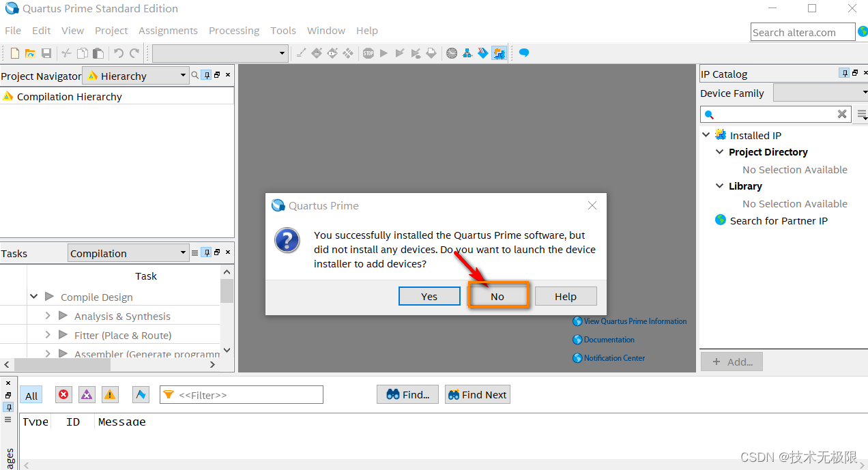Toggle the blue flag messages filter
868x470 pixels.
click(x=141, y=394)
